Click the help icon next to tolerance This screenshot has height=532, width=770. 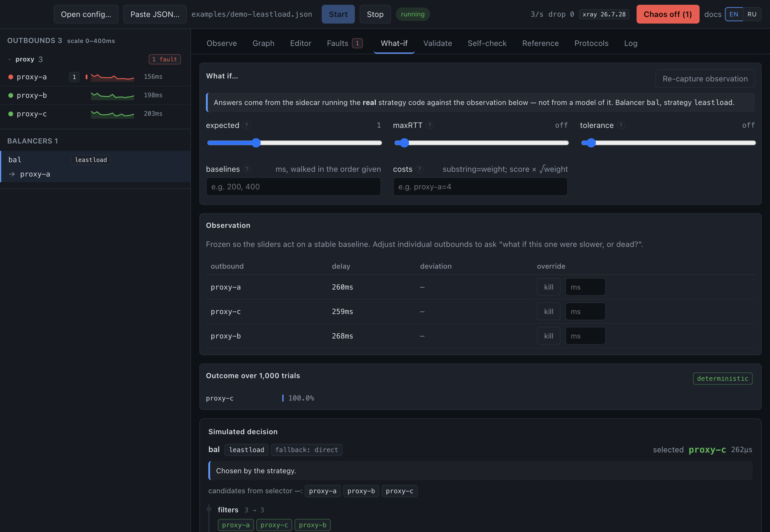click(x=621, y=125)
